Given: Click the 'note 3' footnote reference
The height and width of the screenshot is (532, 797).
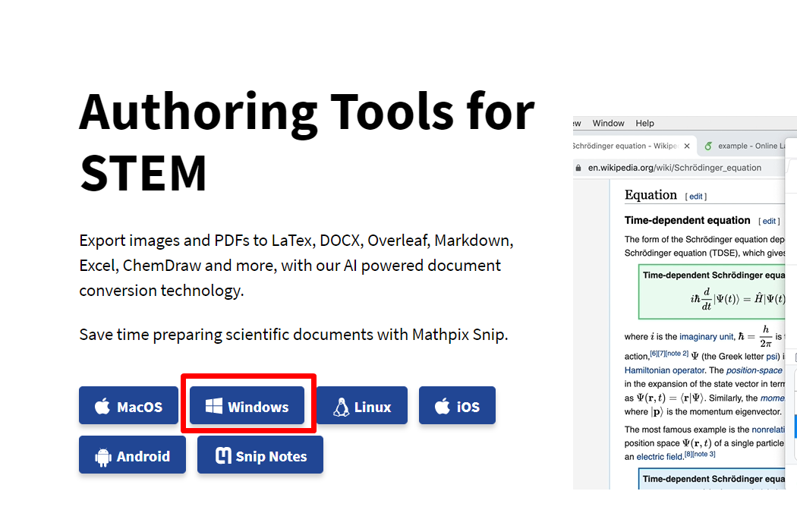Looking at the screenshot, I should 704,454.
